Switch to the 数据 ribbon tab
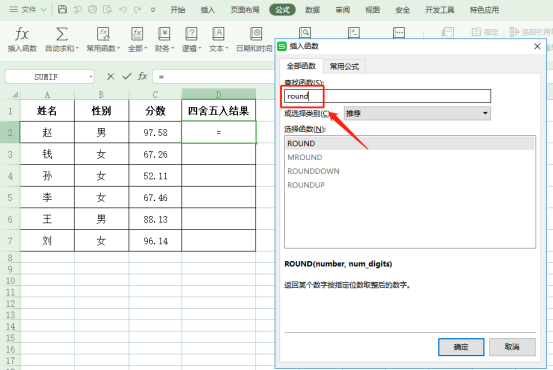The height and width of the screenshot is (370, 553). tap(312, 10)
